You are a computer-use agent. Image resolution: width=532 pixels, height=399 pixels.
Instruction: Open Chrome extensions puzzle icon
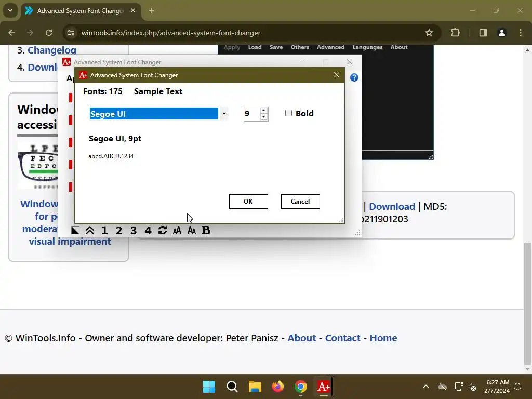[455, 33]
